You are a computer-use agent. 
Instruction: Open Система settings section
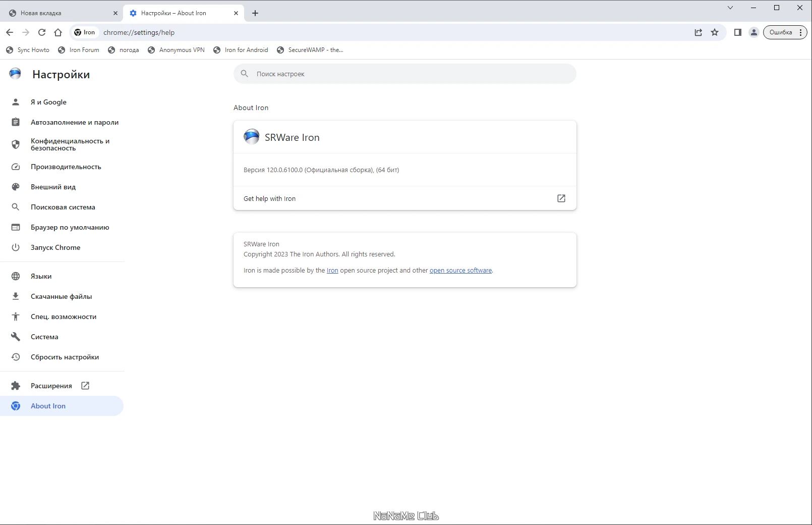tap(62, 337)
